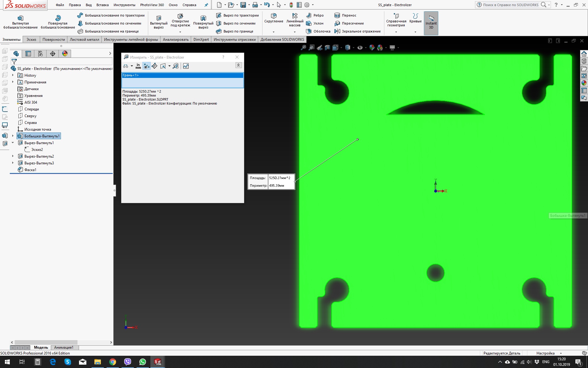Expand the History folder in tree
The image size is (588, 368).
click(x=13, y=75)
